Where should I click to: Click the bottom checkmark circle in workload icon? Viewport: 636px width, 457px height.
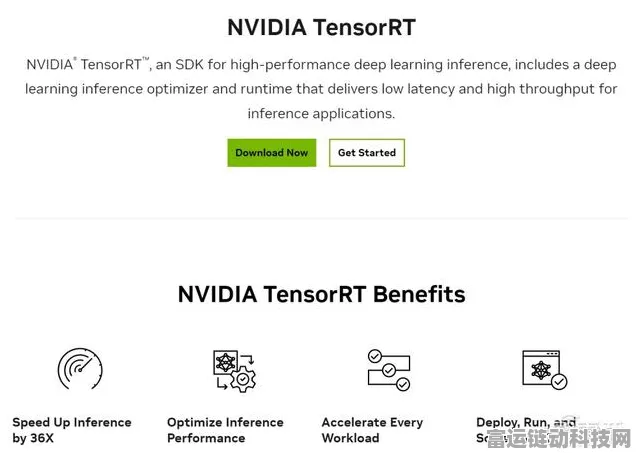(x=403, y=384)
